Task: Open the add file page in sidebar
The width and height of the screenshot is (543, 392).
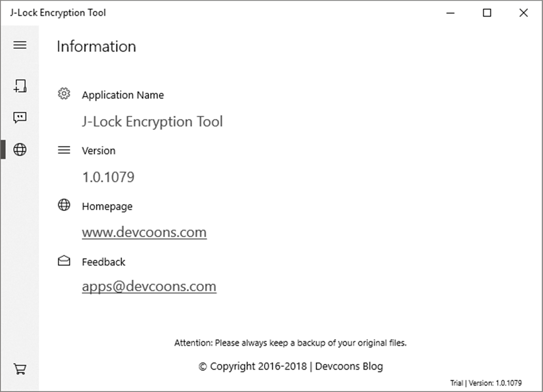Action: 20,86
